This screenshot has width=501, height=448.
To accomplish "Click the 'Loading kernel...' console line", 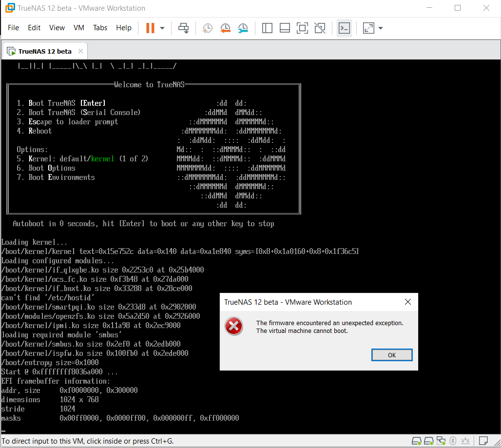I will point(34,242).
